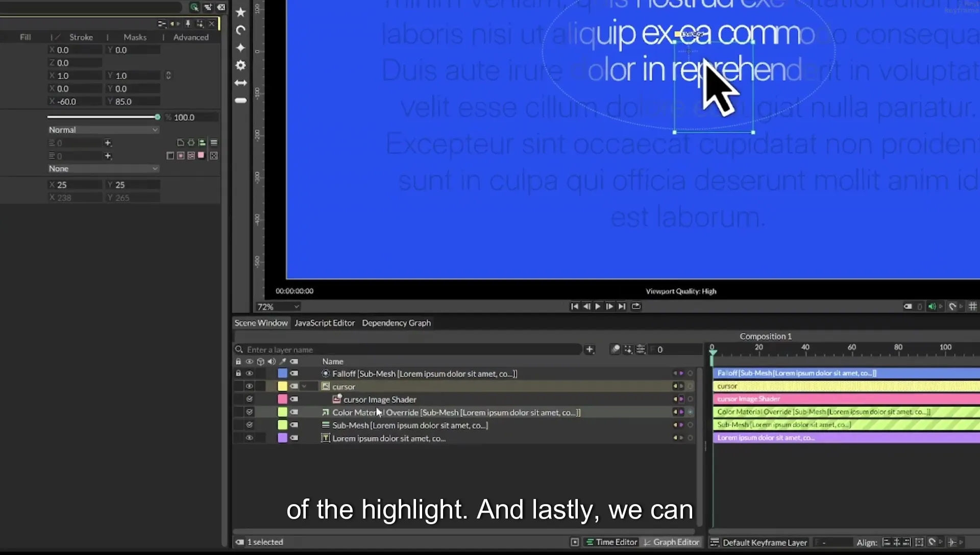This screenshot has width=980, height=555.
Task: Toggle visibility of the Falloff layer
Action: click(x=249, y=373)
